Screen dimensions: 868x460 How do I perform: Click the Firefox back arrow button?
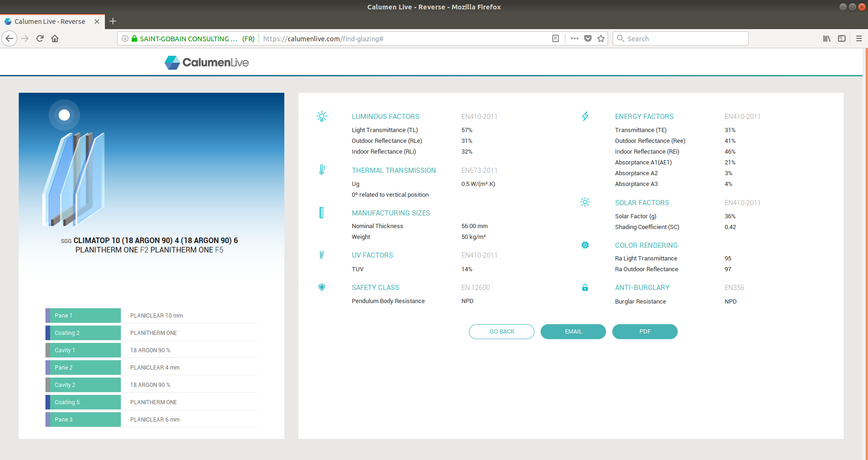coord(9,38)
